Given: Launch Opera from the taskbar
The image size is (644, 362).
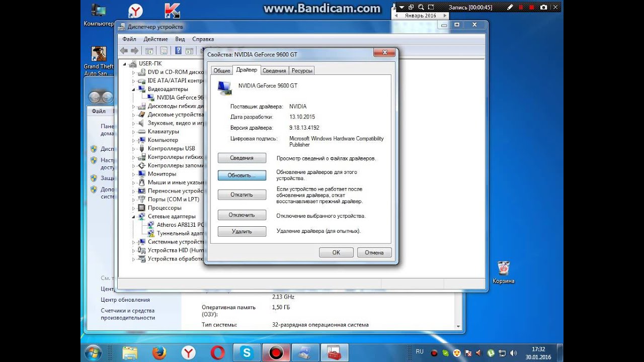Looking at the screenshot, I should click(x=218, y=352).
